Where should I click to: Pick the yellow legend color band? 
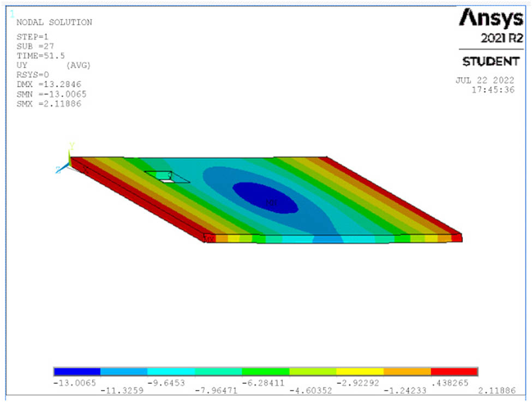(360, 372)
